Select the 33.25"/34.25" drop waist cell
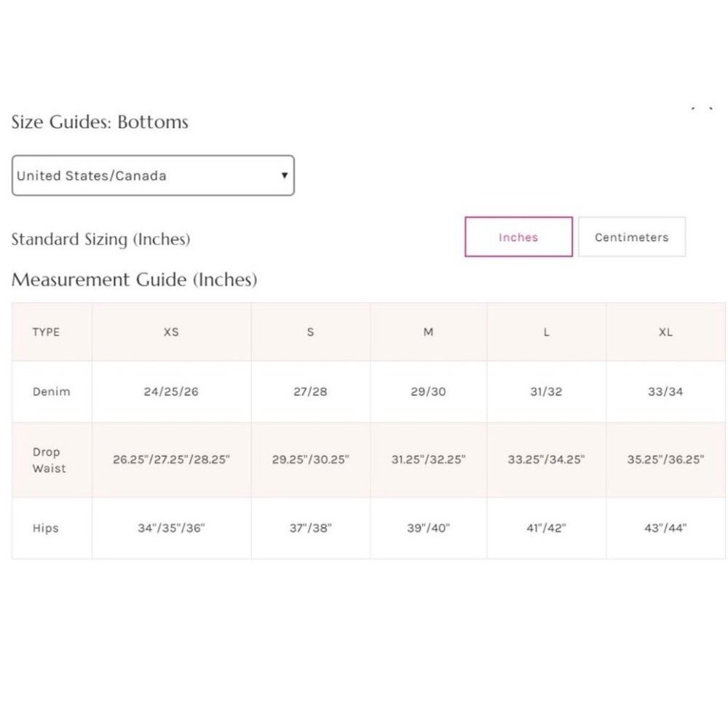The image size is (728, 728). [x=546, y=459]
